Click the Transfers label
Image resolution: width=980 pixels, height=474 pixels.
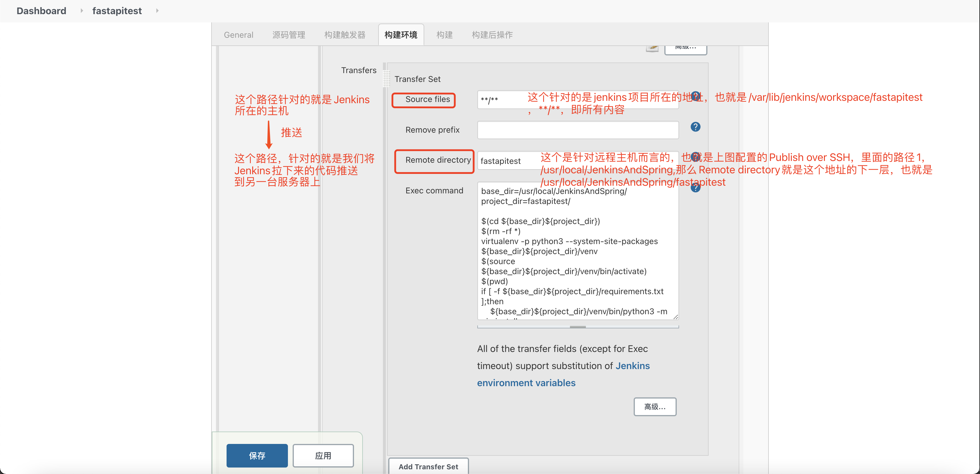[x=359, y=70]
